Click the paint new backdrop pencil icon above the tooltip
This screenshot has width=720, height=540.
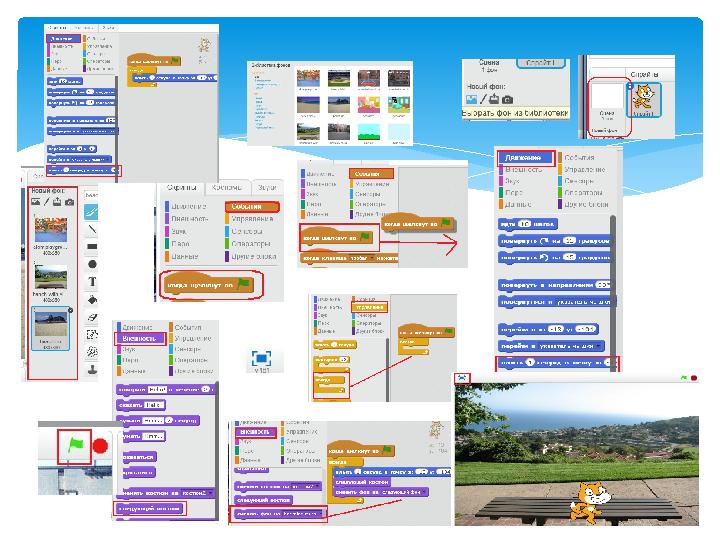click(x=483, y=99)
